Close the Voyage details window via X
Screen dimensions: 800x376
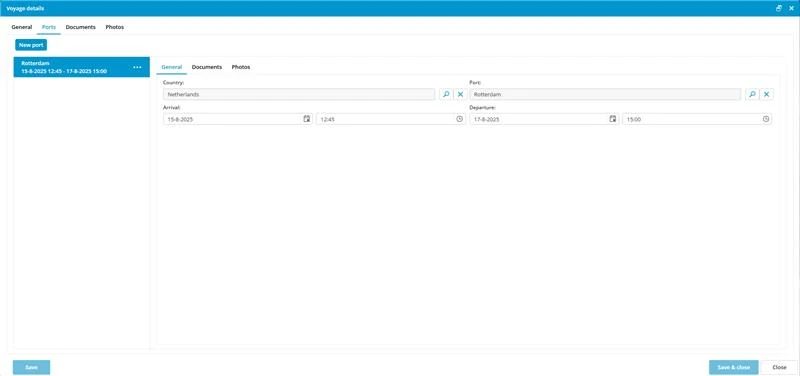tap(791, 8)
